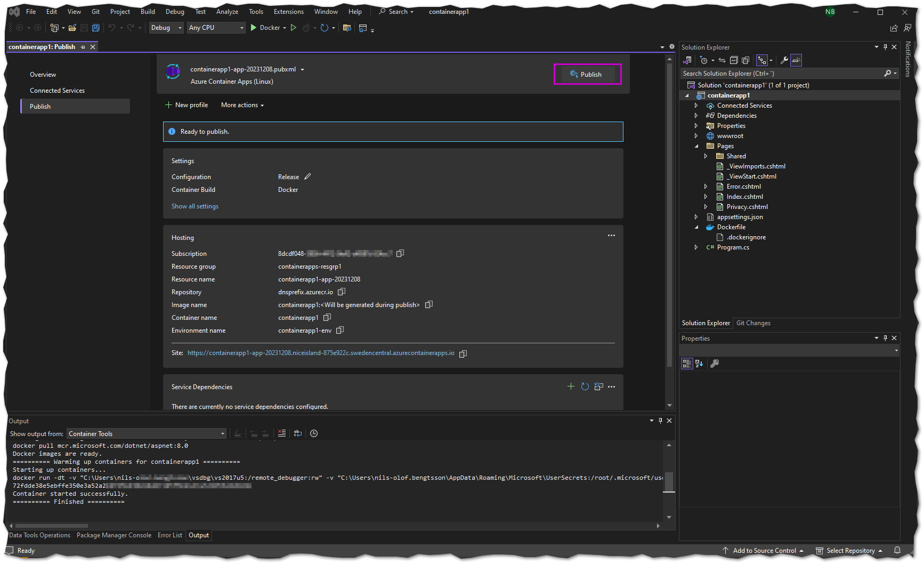Click New profile button
Screen dimensions: 924x564
point(187,105)
